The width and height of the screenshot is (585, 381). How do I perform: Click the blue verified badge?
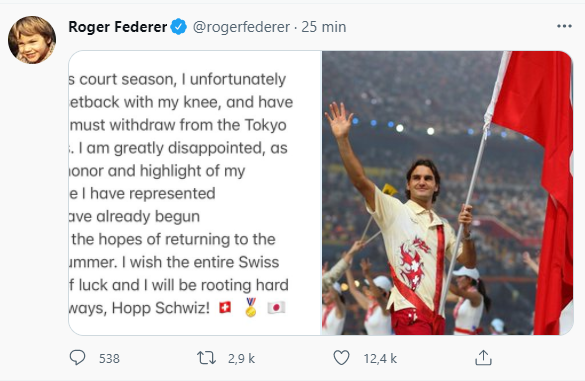tap(178, 27)
